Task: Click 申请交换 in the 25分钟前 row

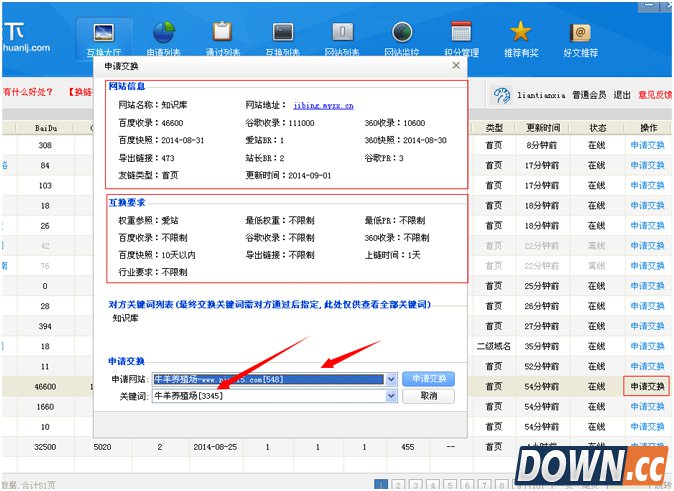Action: click(647, 286)
